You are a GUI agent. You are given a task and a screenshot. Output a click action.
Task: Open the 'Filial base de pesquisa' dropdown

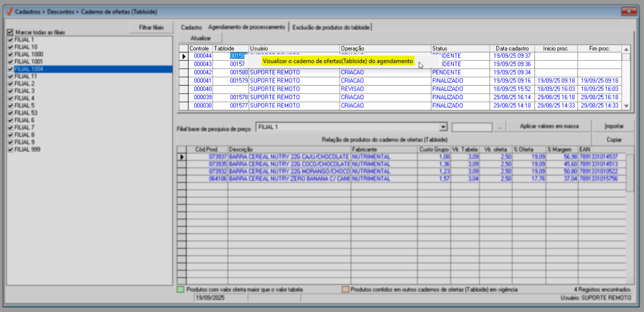(443, 127)
